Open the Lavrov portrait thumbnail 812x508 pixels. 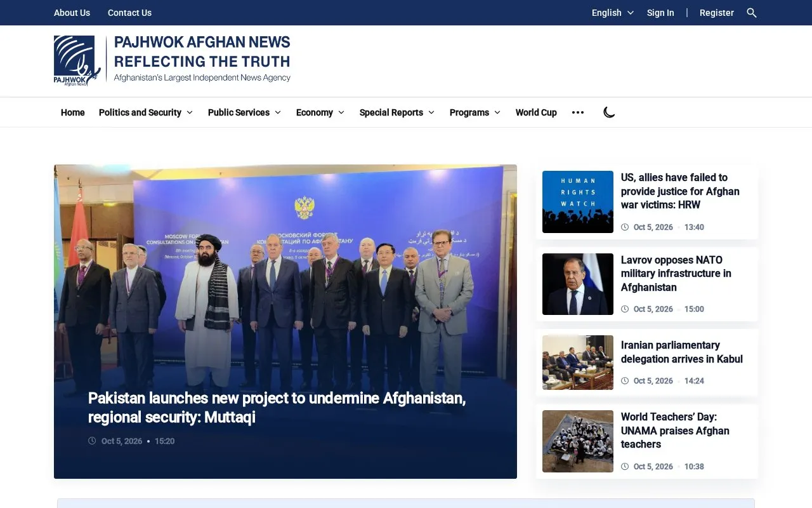tap(578, 284)
